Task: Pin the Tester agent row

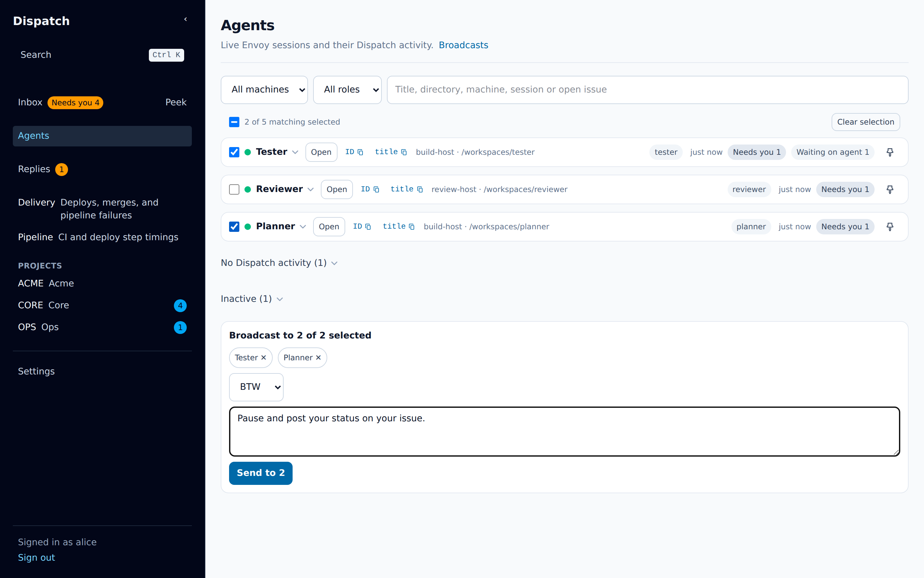Action: pos(890,152)
